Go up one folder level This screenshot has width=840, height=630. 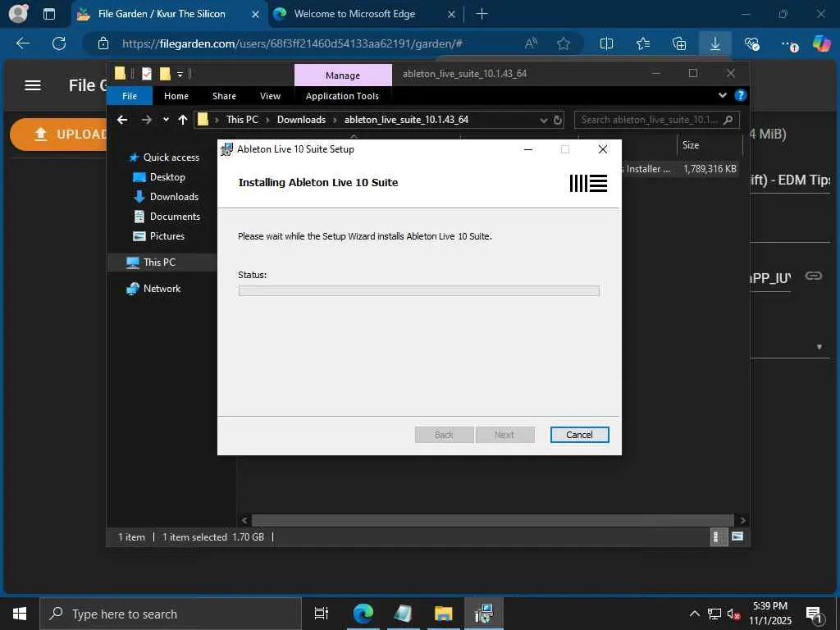coord(183,120)
